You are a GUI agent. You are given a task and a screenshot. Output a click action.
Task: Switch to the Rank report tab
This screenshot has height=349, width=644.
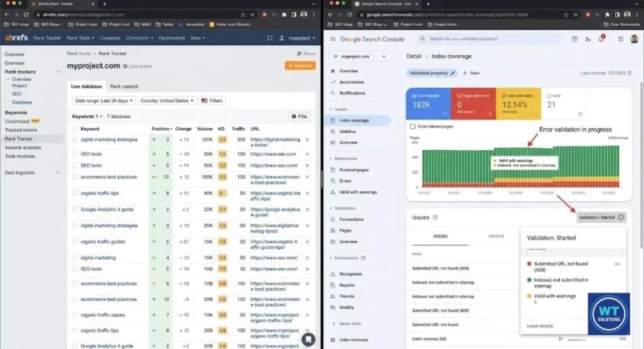tap(124, 86)
